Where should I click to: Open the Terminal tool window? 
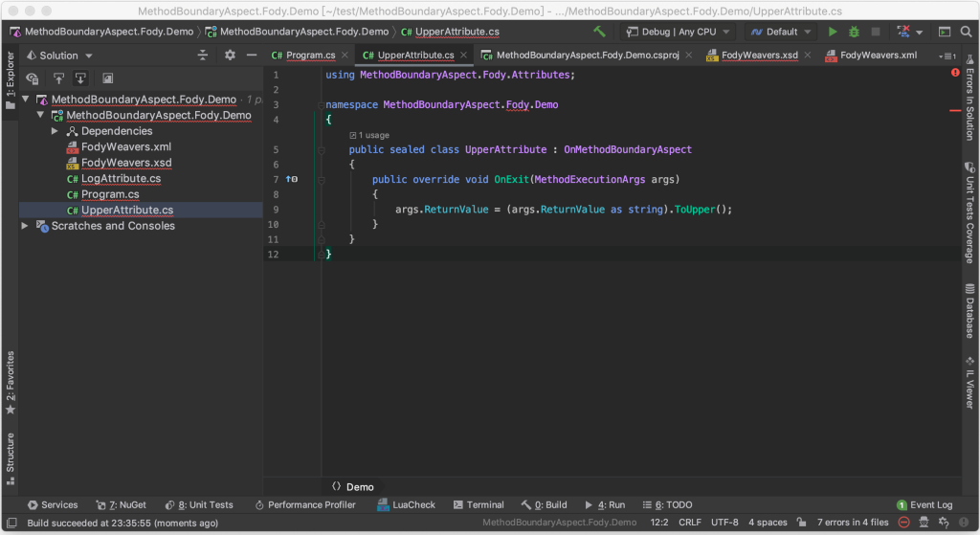pos(479,505)
